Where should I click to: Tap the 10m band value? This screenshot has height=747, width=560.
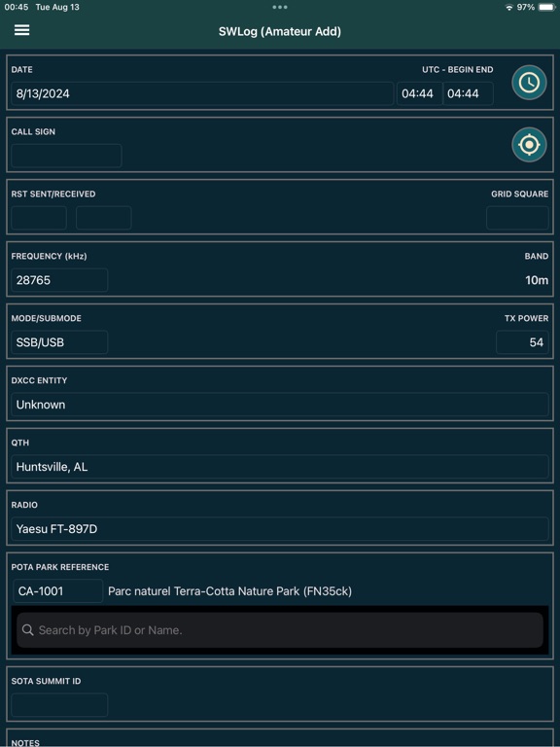537,280
